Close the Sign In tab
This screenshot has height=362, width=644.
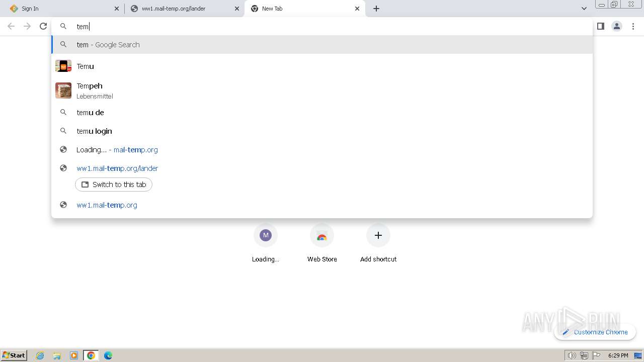[x=117, y=9]
